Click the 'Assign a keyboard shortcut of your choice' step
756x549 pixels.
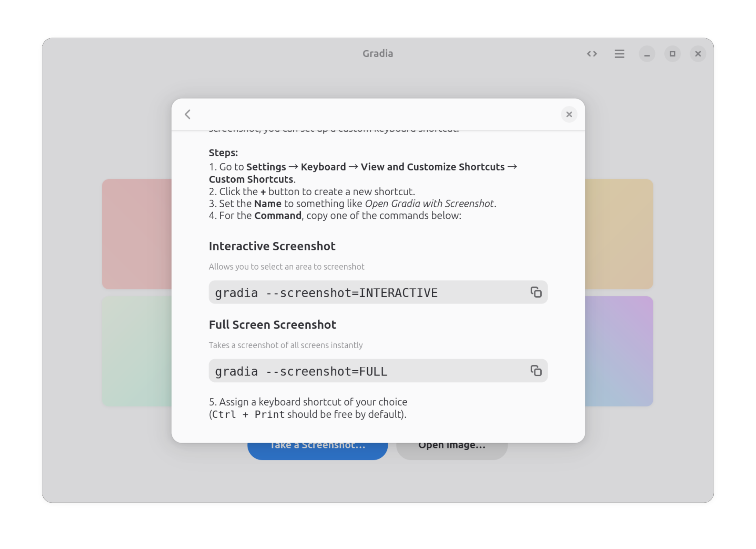(x=308, y=402)
